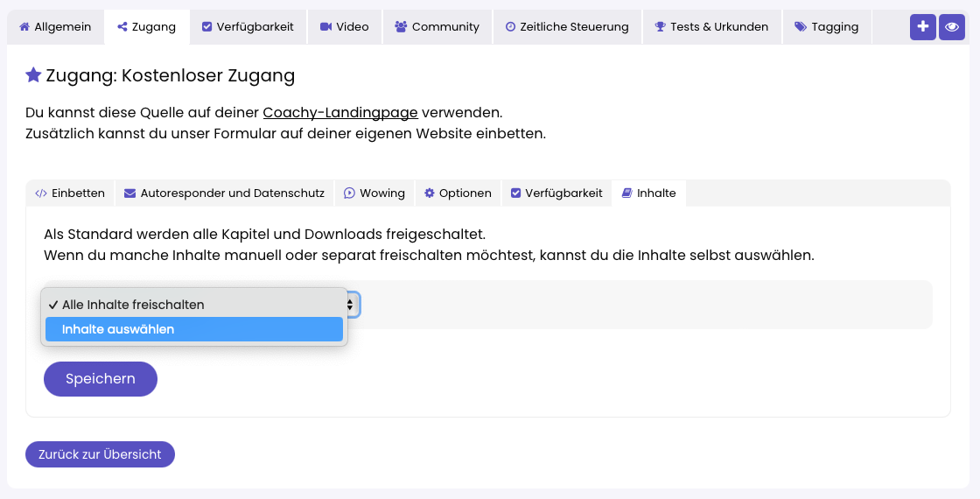This screenshot has height=499, width=980.
Task: Switch to Autoresponder und Datenschutz sub-tab
Action: coord(224,193)
